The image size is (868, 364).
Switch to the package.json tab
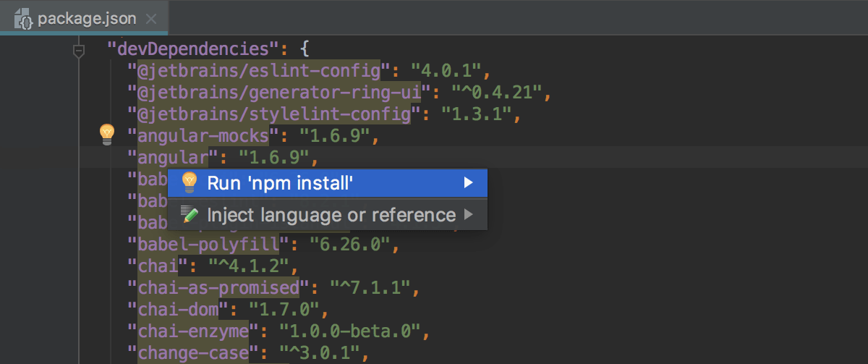pos(85,19)
